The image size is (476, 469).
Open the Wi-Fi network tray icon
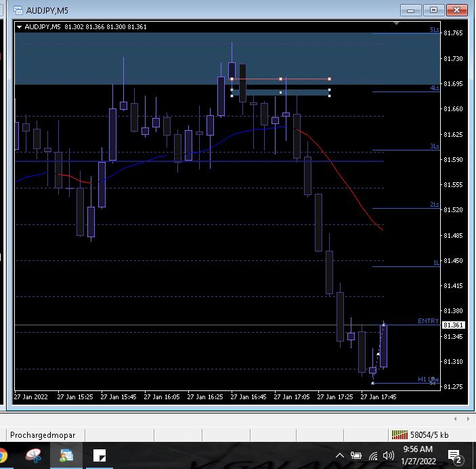click(373, 455)
